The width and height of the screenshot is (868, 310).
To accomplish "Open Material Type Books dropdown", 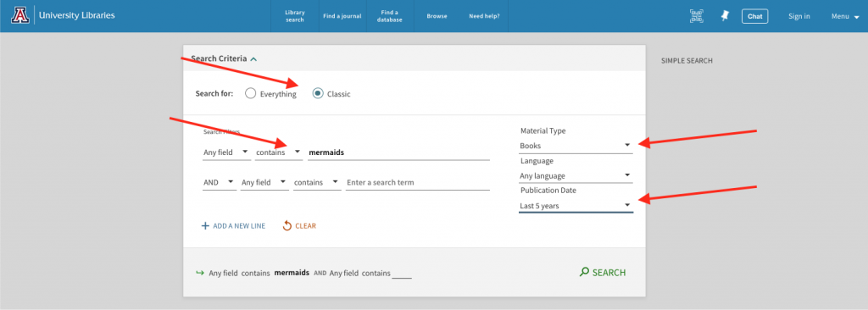I will pyautogui.click(x=576, y=146).
